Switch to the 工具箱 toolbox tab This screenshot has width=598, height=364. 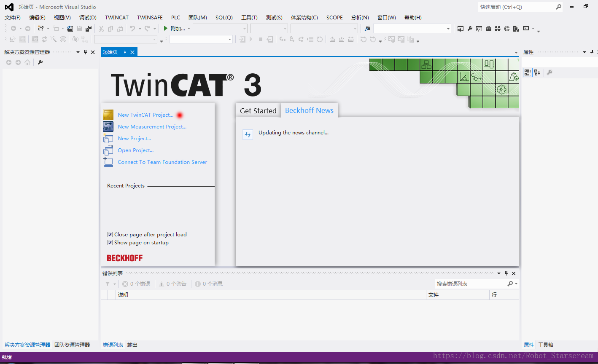coord(546,345)
